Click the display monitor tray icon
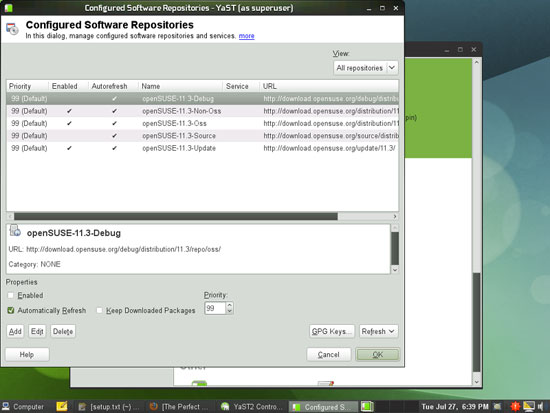Image resolution: width=550 pixels, height=413 pixels. (x=529, y=406)
